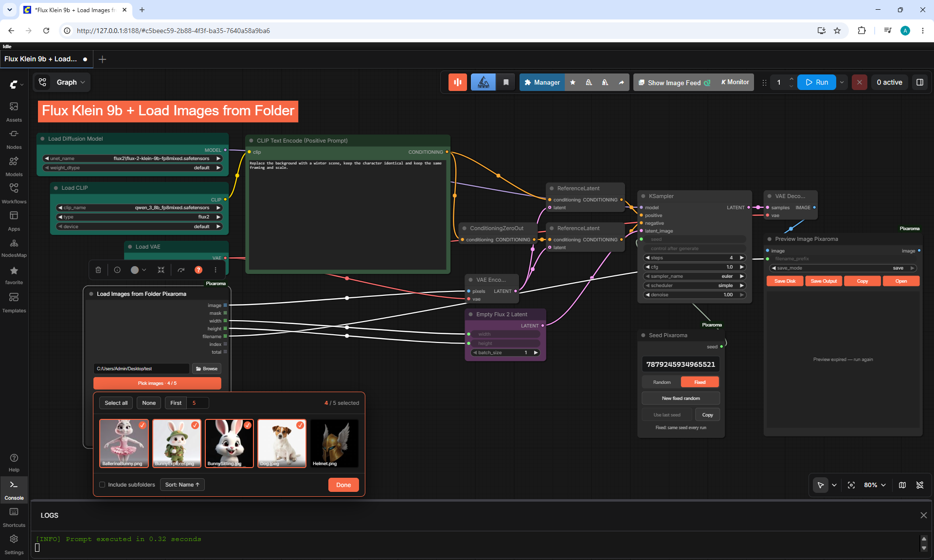
Task: Open the keyboard Shortcuts panel
Action: point(14,517)
